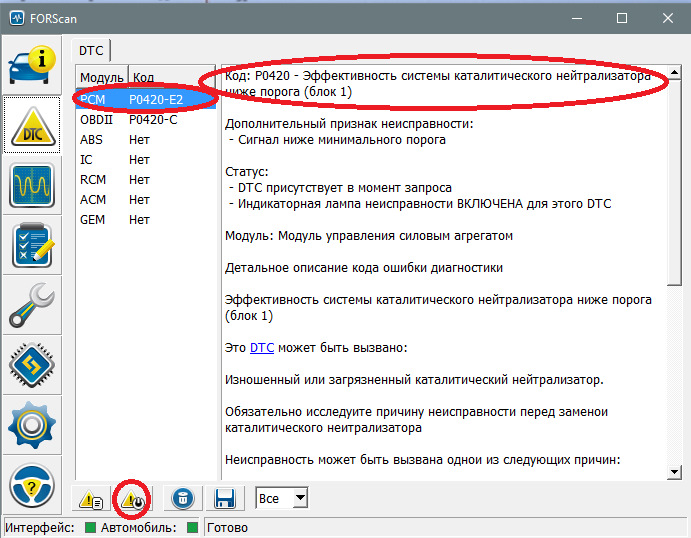The height and width of the screenshot is (538, 691).
Task: Open the gear Settings section
Action: (32, 425)
